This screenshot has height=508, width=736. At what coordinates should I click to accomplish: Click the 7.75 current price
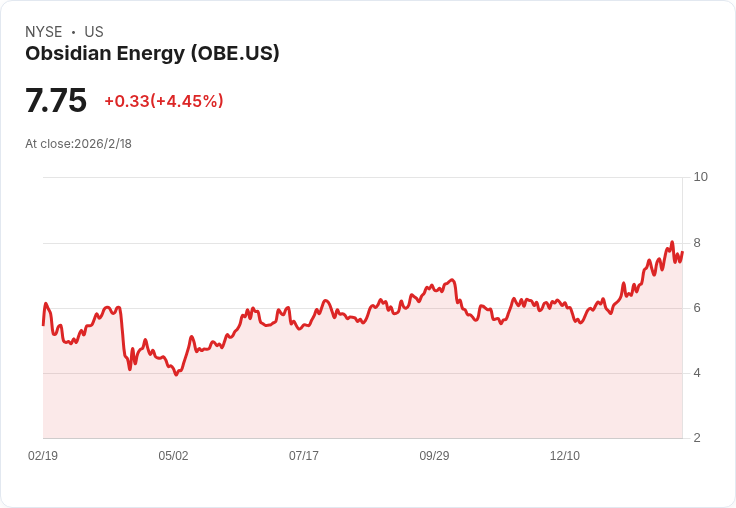tap(56, 100)
